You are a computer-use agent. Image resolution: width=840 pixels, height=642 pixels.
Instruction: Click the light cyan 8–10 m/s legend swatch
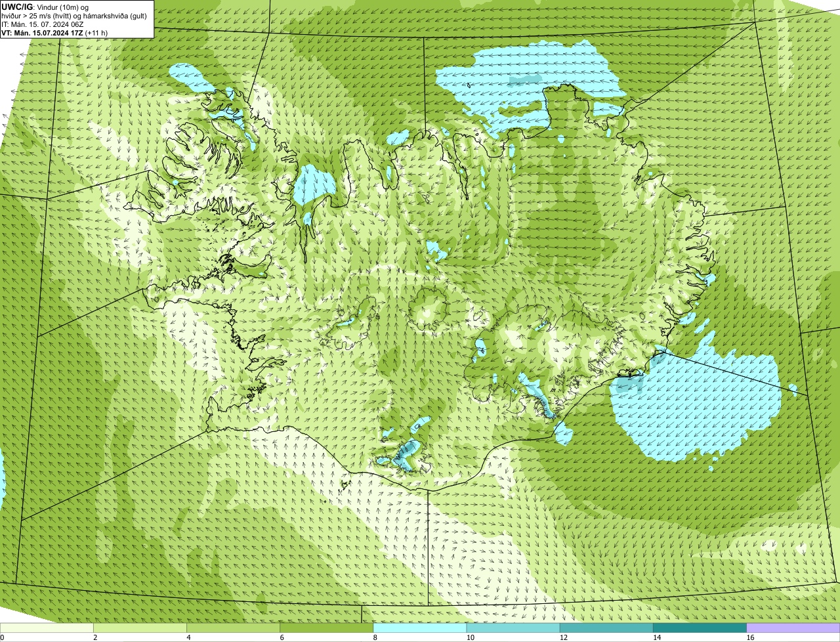[419, 628]
